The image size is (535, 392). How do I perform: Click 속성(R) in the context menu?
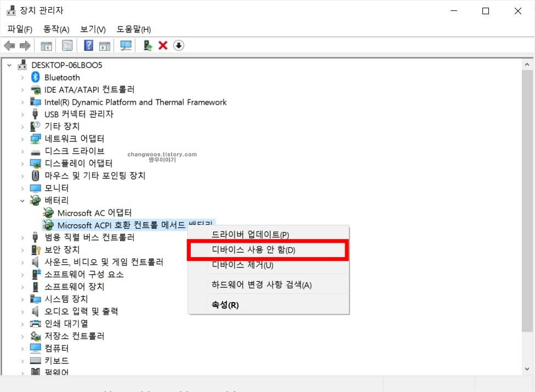click(x=225, y=305)
